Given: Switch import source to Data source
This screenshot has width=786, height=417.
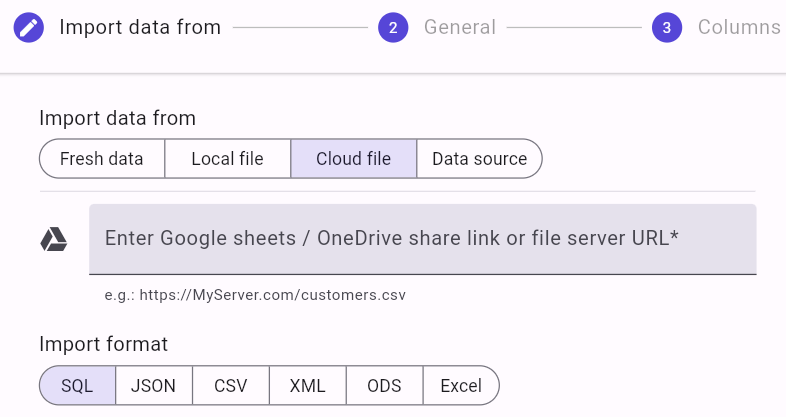Looking at the screenshot, I should point(479,159).
